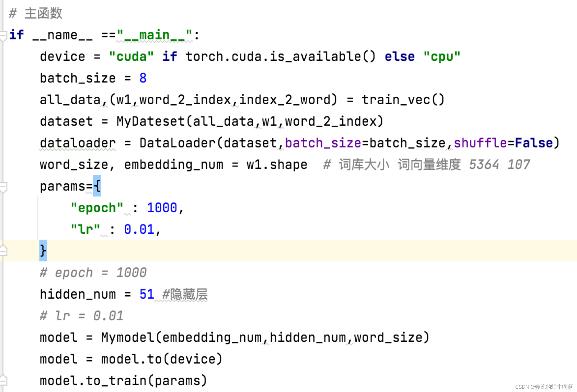Click the CSDN watermark text
The image size is (577, 392).
click(543, 387)
